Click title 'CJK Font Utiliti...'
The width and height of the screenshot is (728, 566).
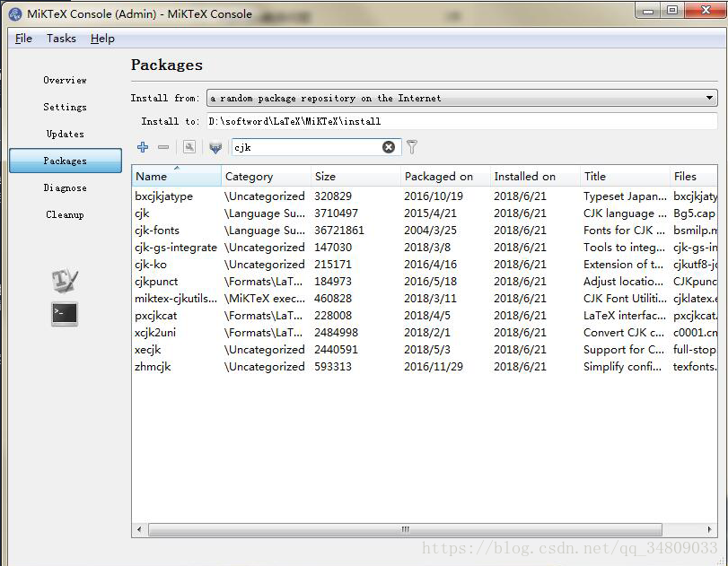click(625, 299)
